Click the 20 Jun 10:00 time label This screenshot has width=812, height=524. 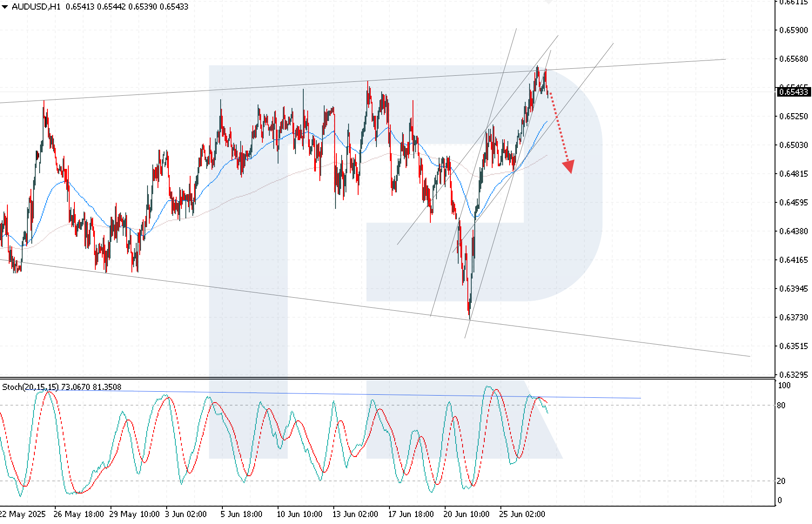[x=467, y=514]
